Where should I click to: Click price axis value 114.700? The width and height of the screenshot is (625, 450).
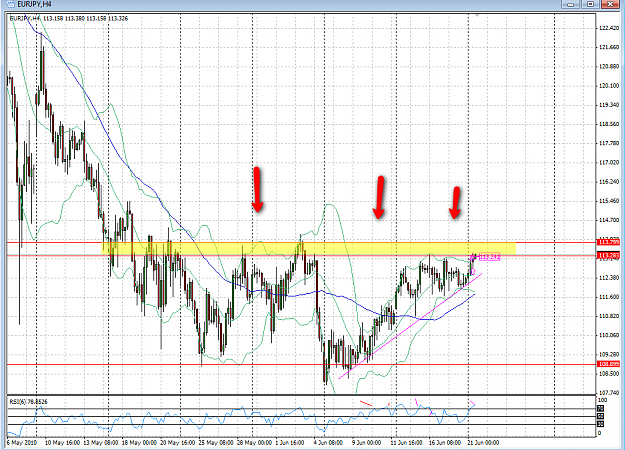pos(609,220)
